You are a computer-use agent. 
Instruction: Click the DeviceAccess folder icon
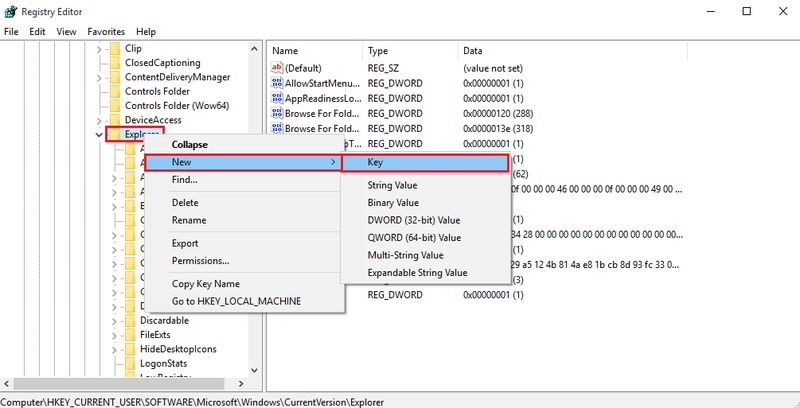coord(115,120)
